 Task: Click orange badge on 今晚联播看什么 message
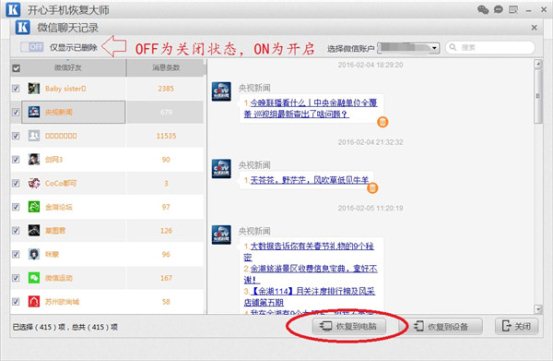[x=383, y=122]
